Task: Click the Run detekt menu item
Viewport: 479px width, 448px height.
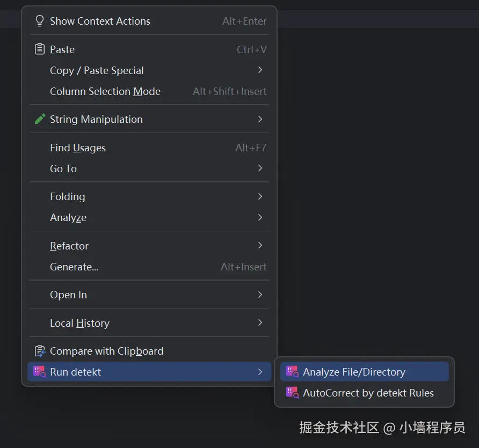Action: click(x=76, y=372)
